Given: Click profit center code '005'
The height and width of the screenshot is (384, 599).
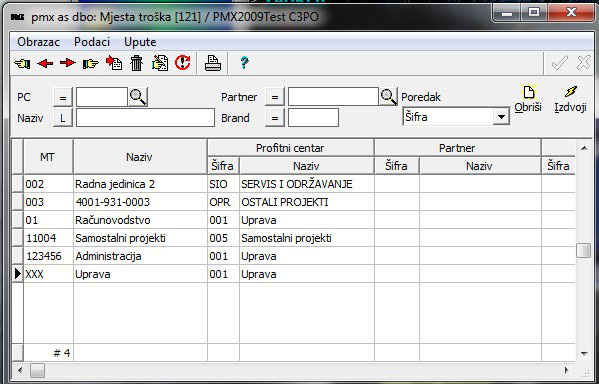Looking at the screenshot, I should tap(223, 238).
